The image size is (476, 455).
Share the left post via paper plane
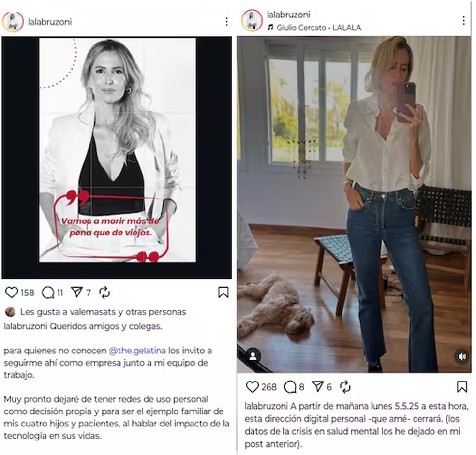[76, 292]
